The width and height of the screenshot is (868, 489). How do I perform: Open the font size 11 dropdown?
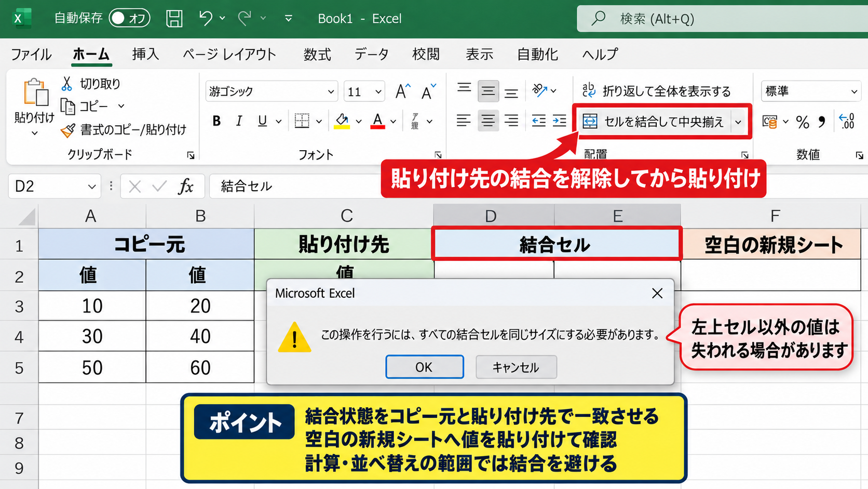point(378,92)
